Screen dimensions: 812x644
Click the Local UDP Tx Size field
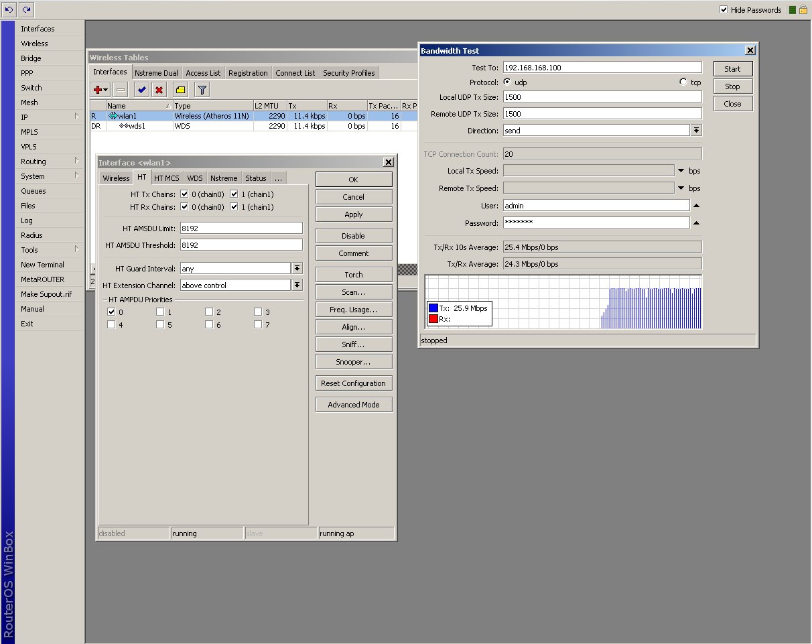[x=602, y=97]
